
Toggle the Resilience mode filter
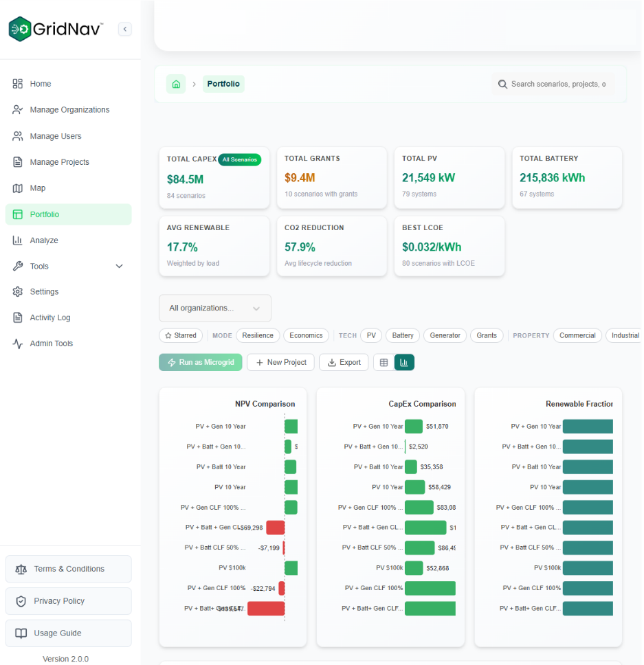click(258, 335)
